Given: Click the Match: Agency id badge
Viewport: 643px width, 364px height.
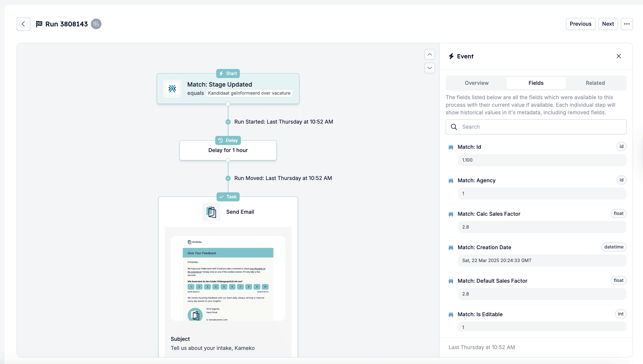Looking at the screenshot, I should pos(621,180).
